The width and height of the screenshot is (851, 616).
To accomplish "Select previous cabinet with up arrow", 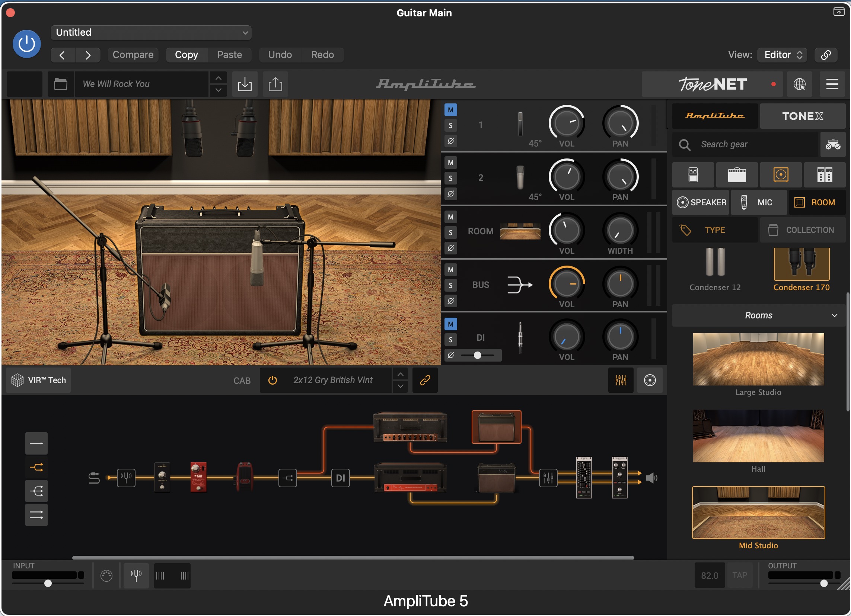I will point(400,375).
